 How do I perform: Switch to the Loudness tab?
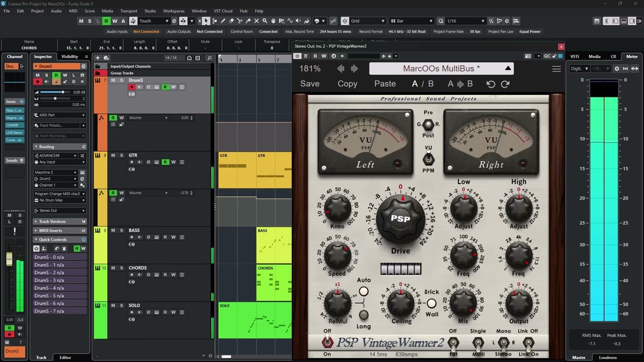coord(608,357)
